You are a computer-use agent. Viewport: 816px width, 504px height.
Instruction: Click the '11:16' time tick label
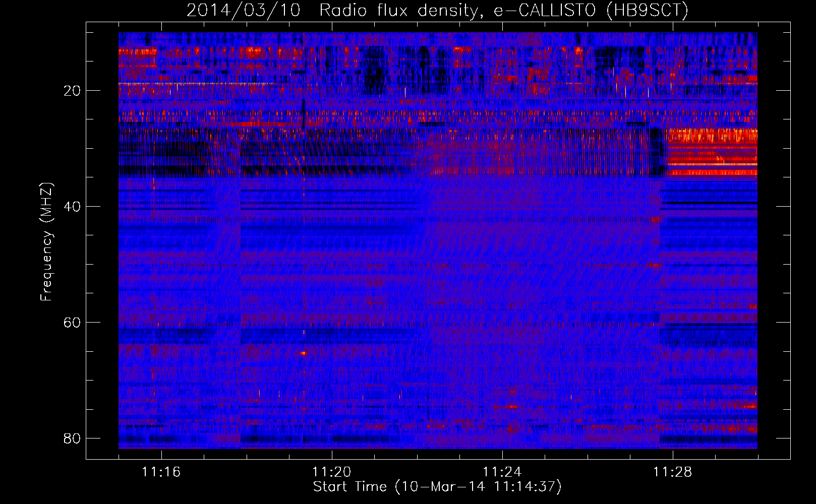pyautogui.click(x=161, y=472)
